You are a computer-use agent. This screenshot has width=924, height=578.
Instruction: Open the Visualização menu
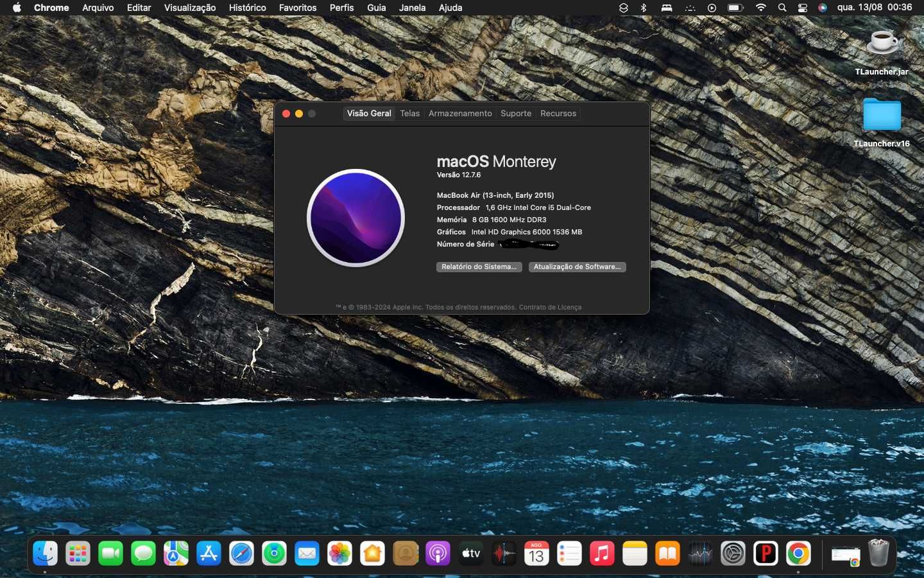[x=190, y=8]
